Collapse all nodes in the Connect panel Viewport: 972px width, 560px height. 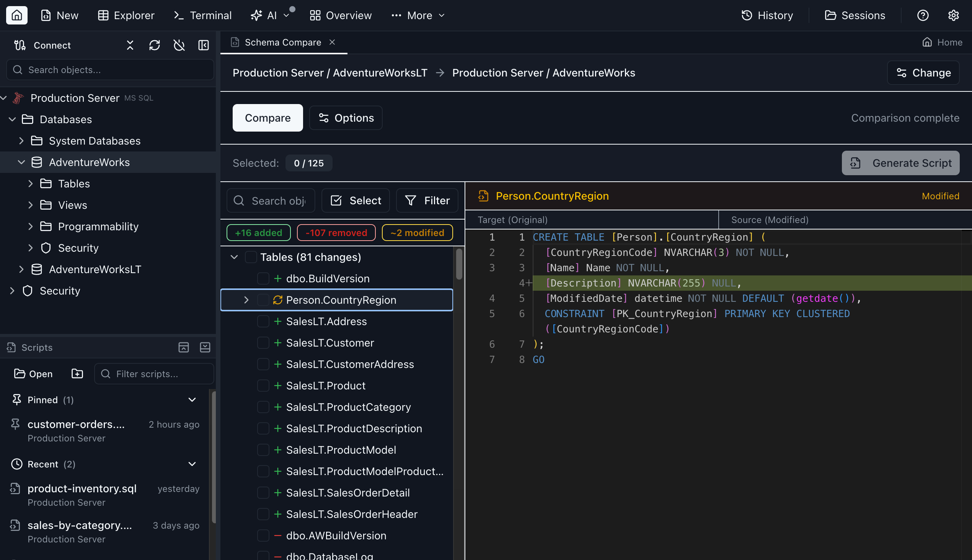tap(130, 45)
